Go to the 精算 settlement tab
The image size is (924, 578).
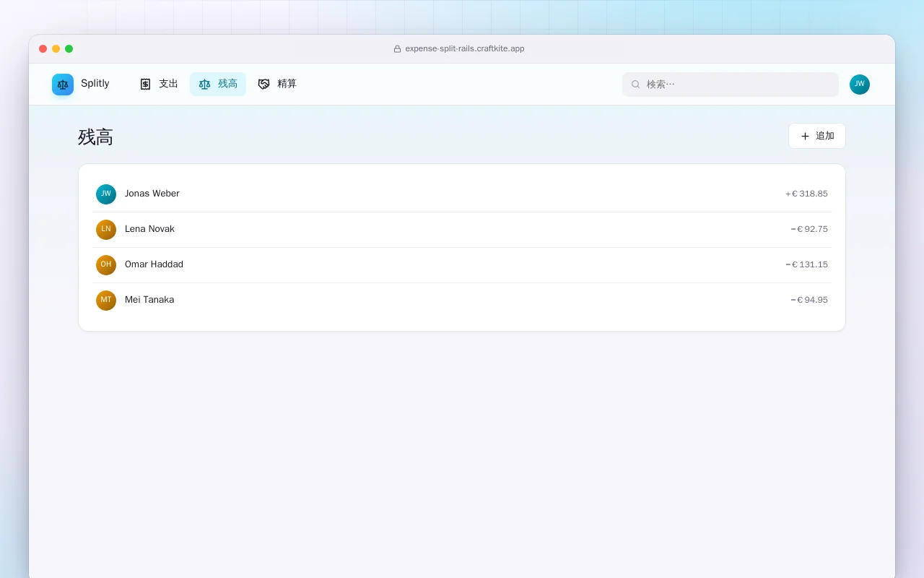pyautogui.click(x=277, y=84)
